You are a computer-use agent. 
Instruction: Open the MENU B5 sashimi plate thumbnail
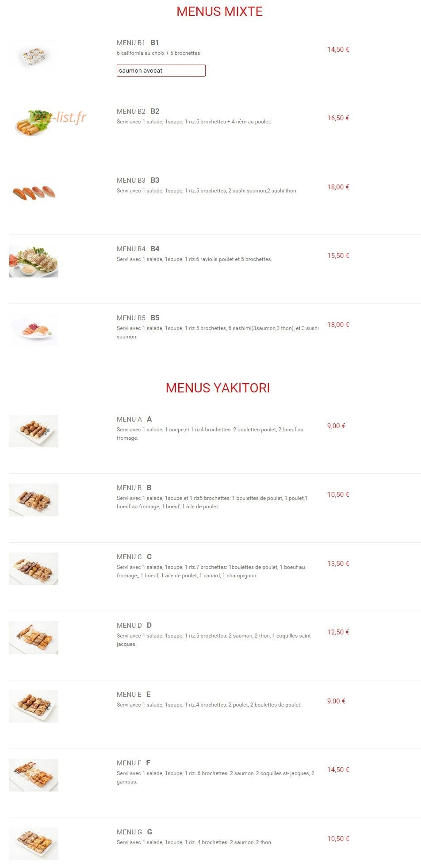pos(34,330)
